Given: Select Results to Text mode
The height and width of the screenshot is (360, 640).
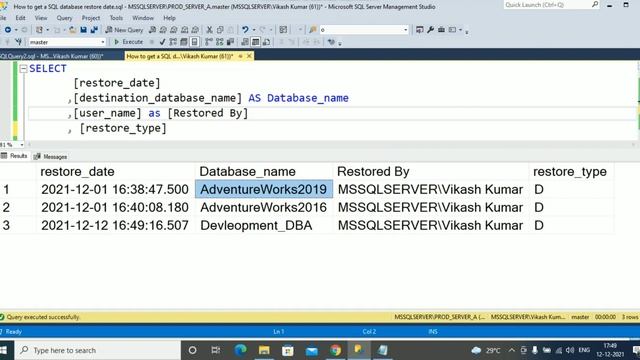Looking at the screenshot, I should pos(245,42).
